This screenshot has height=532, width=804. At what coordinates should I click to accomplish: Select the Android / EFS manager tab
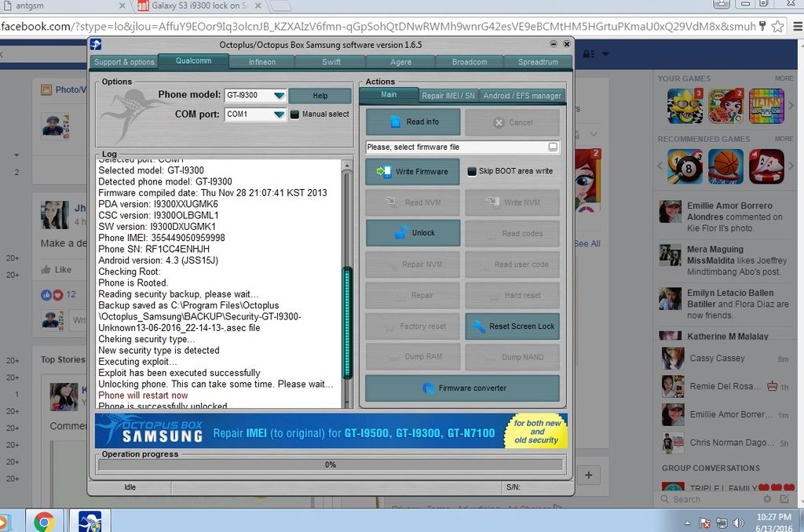point(522,96)
